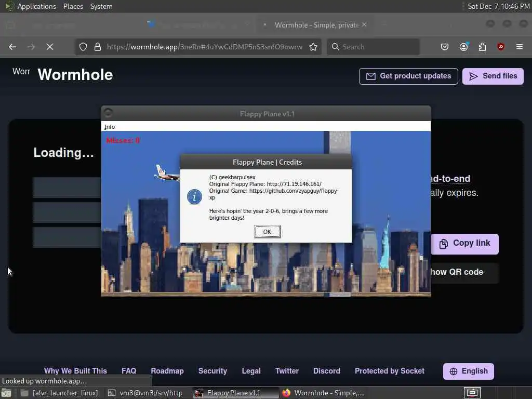
Task: Click the site security padlock icon
Action: click(x=98, y=47)
